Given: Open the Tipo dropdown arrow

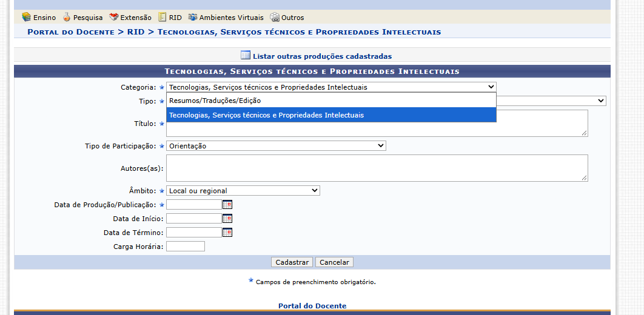Looking at the screenshot, I should click(x=601, y=101).
